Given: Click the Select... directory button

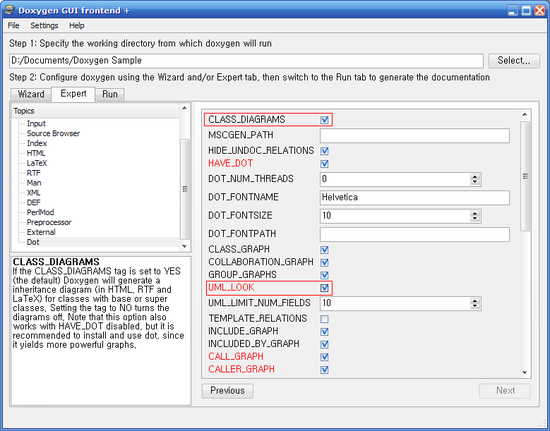Looking at the screenshot, I should pyautogui.click(x=514, y=61).
